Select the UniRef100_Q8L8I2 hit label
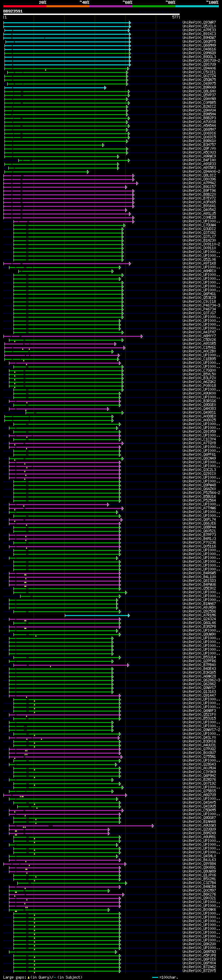 click(199, 175)
